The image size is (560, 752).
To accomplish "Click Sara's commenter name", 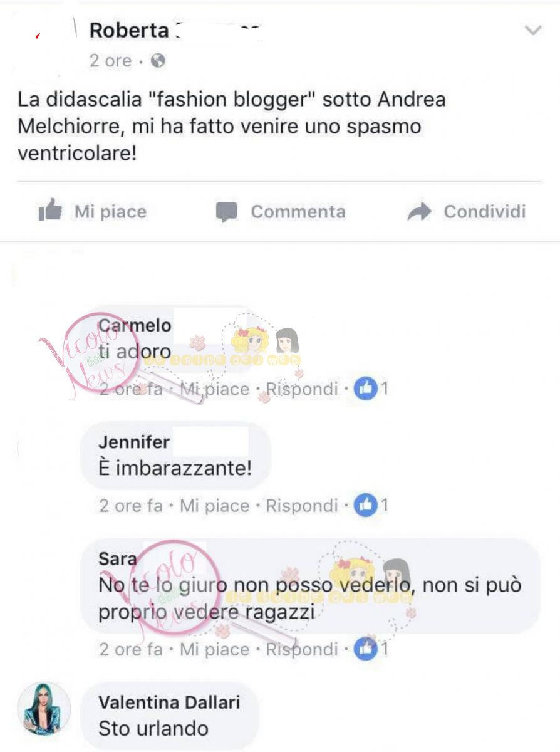I will [118, 558].
